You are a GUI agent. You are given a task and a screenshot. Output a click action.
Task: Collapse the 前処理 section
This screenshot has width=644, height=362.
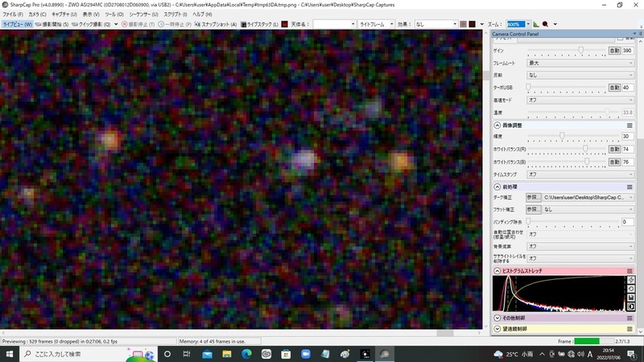click(x=497, y=187)
